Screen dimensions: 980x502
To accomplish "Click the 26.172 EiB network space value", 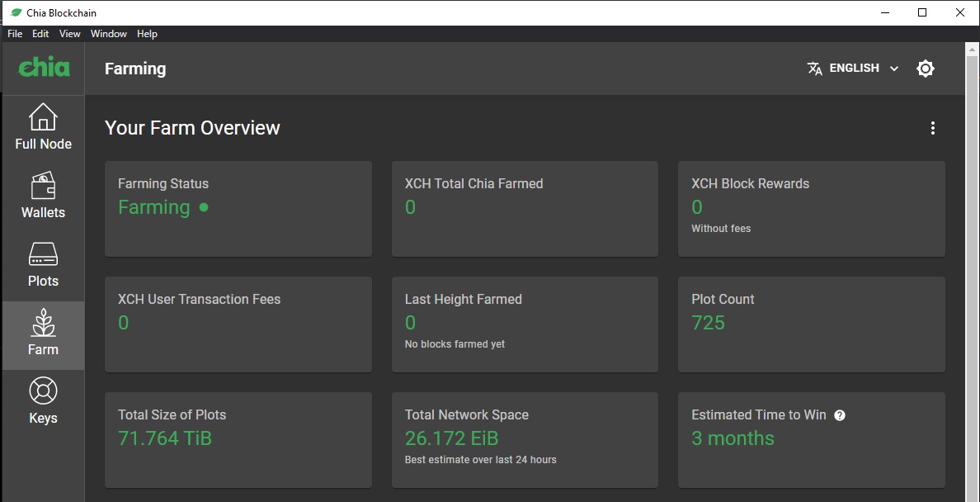I will pyautogui.click(x=451, y=438).
